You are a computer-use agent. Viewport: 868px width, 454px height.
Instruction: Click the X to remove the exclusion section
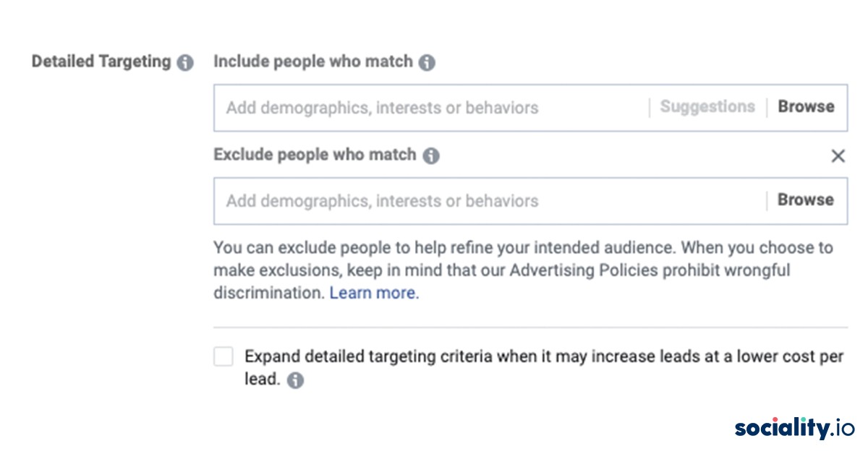838,155
